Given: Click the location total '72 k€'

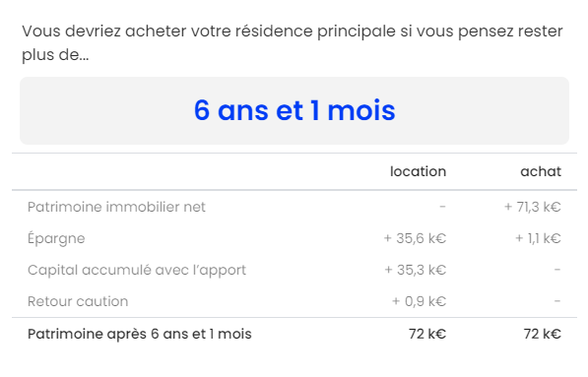Looking at the screenshot, I should click(x=427, y=334).
